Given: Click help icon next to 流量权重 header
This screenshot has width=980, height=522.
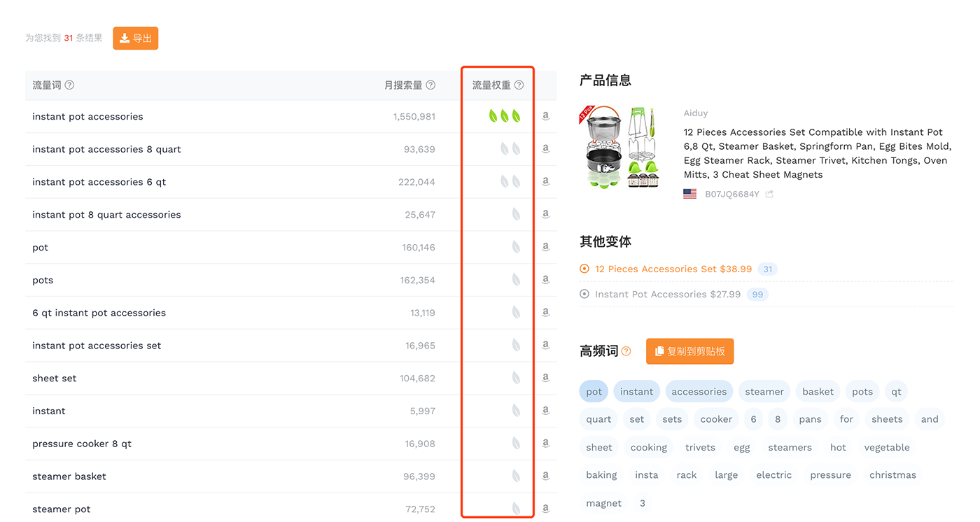Looking at the screenshot, I should (519, 85).
